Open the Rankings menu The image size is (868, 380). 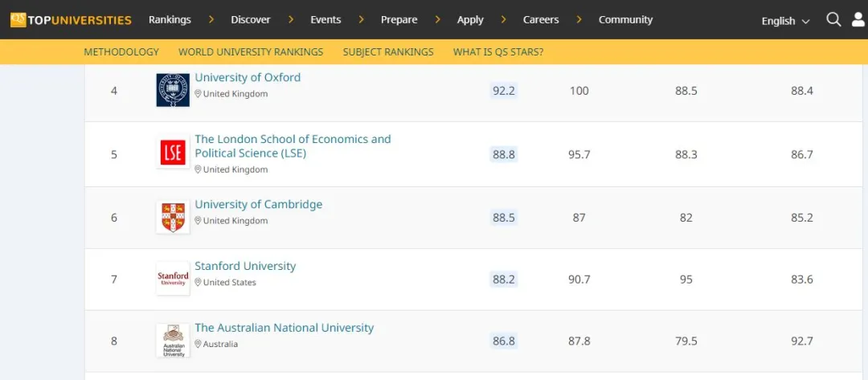170,20
